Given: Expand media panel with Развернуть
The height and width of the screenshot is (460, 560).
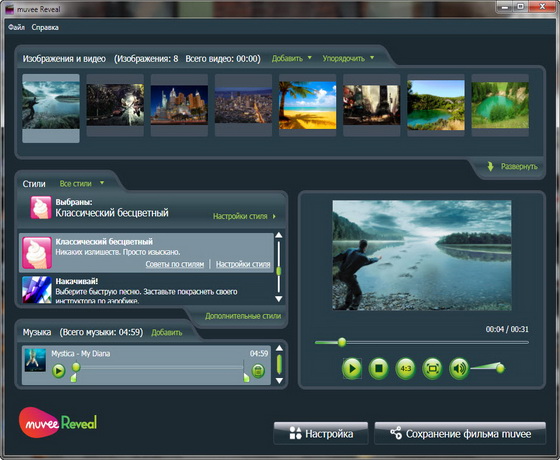Looking at the screenshot, I should pos(512,166).
